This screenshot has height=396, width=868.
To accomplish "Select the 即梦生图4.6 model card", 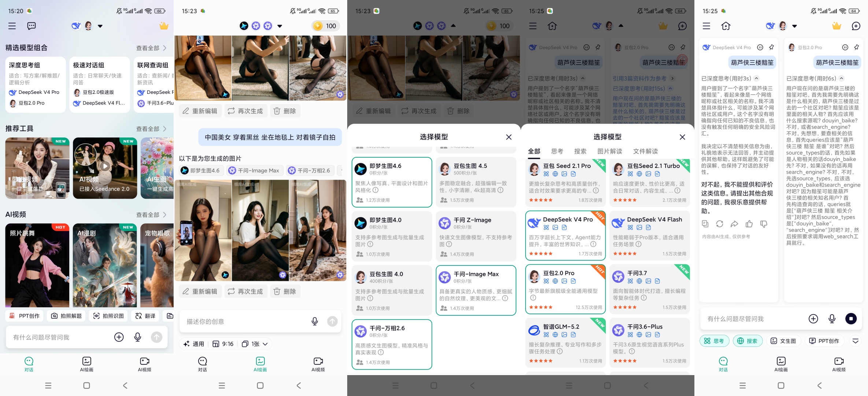I will coord(392,182).
